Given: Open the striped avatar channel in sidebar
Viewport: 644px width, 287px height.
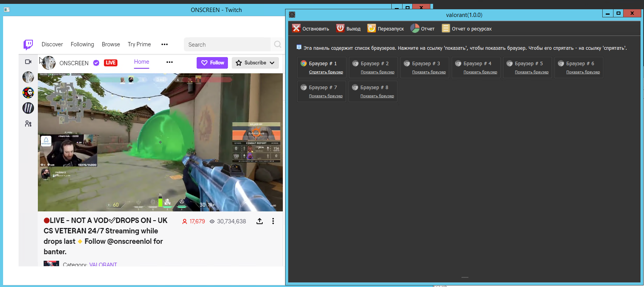Looking at the screenshot, I should tap(28, 108).
